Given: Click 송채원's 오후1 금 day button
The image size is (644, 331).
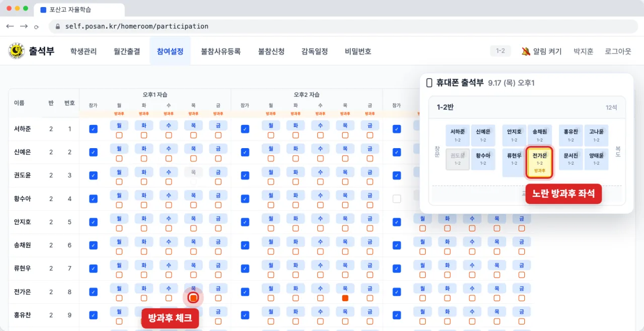Looking at the screenshot, I should point(218,241).
